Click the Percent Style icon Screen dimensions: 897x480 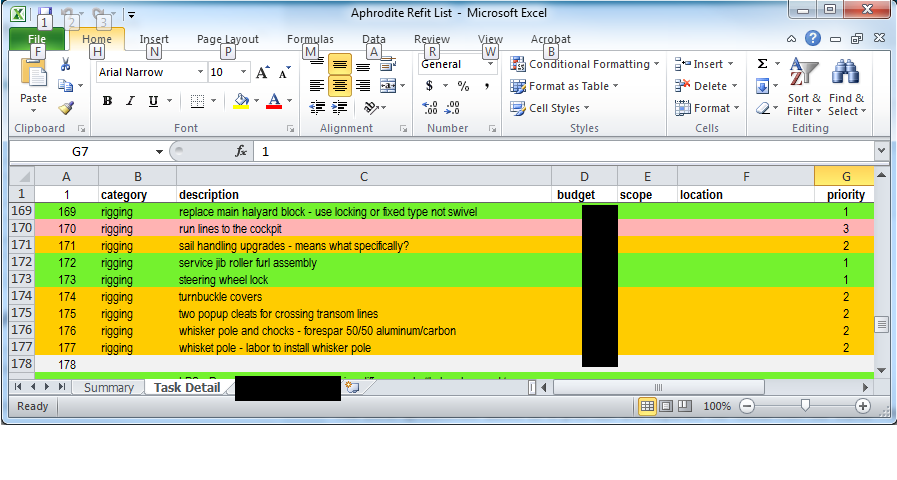(x=463, y=86)
